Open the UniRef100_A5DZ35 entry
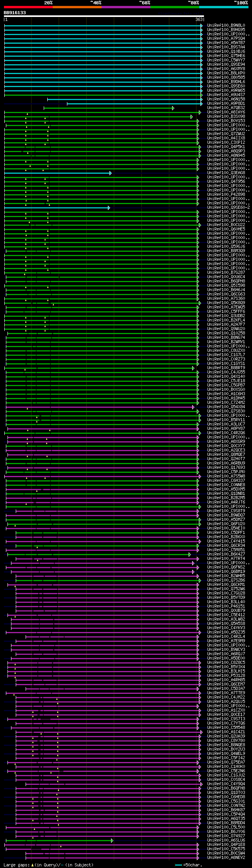 pyautogui.click(x=226, y=632)
